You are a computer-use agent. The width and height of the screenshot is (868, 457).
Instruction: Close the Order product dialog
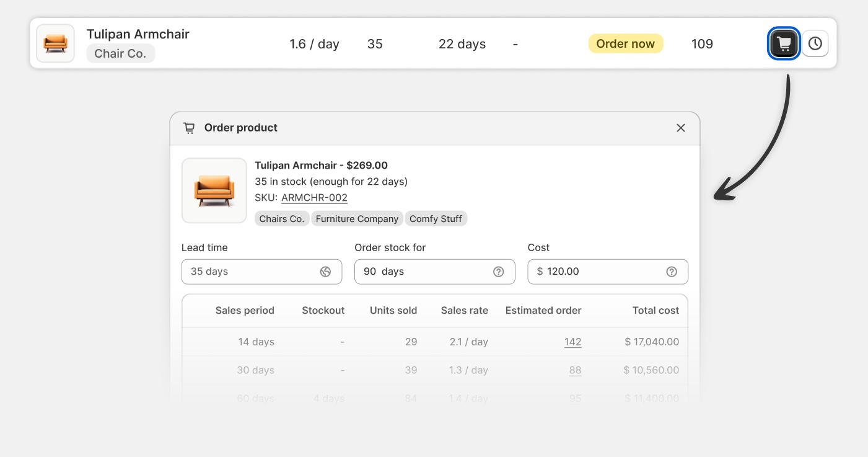[x=680, y=128]
